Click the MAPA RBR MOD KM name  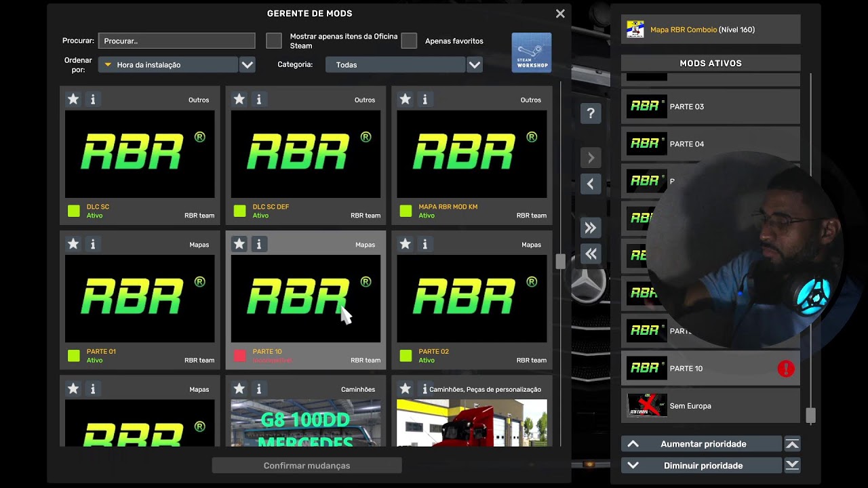click(x=448, y=207)
